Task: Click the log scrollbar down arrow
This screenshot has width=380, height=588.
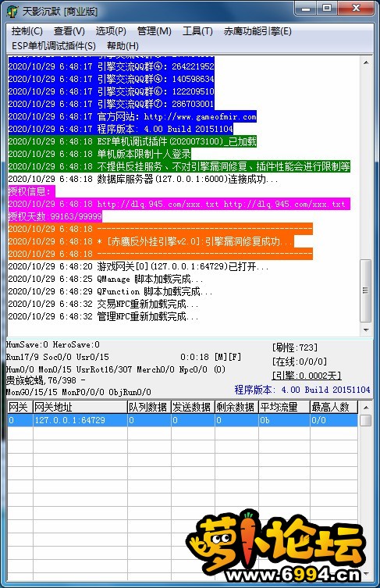Action: coord(366,330)
